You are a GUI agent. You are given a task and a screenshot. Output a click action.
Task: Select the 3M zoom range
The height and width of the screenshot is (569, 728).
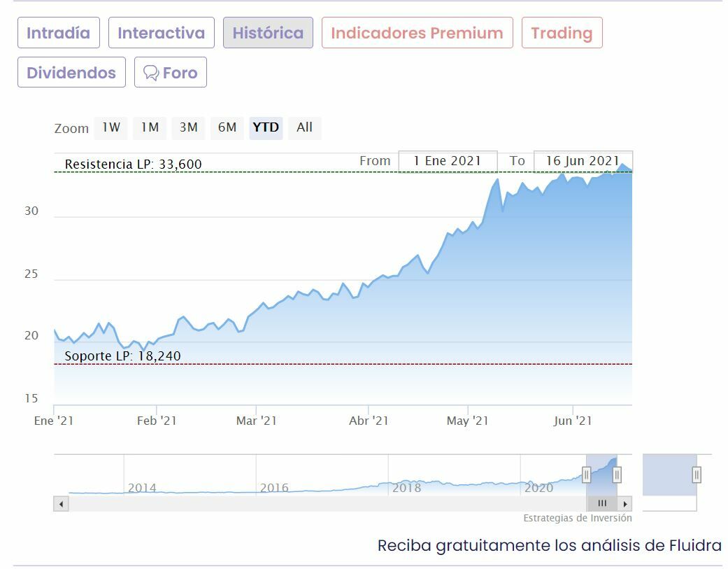188,127
